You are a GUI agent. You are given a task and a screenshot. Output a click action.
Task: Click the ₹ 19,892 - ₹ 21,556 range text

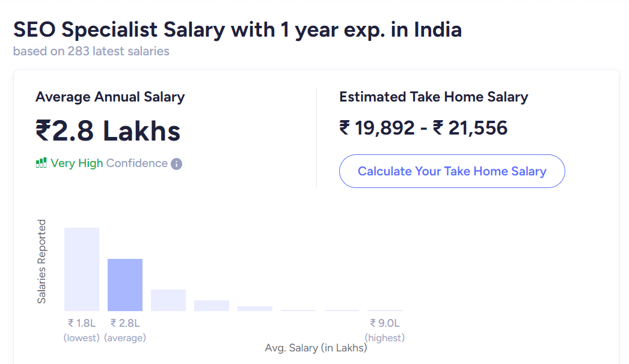(x=423, y=127)
